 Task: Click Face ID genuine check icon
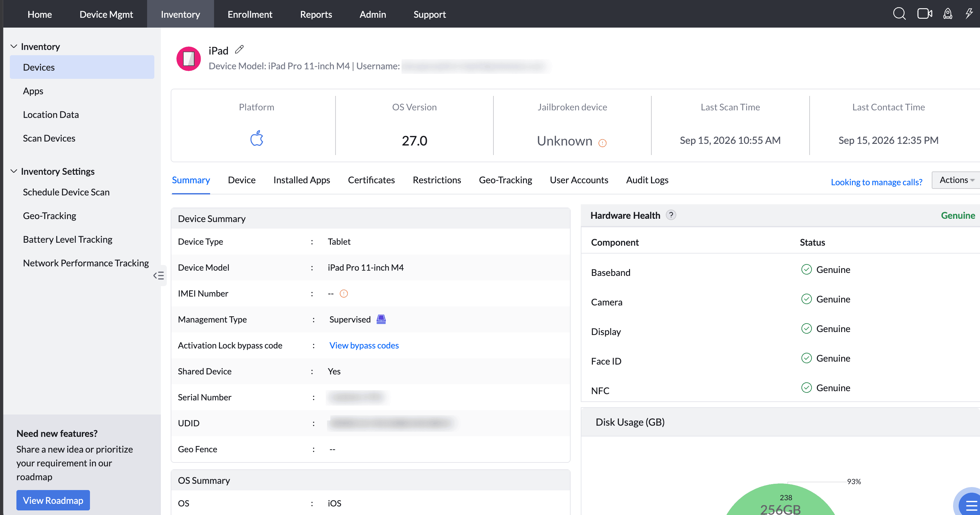click(807, 358)
